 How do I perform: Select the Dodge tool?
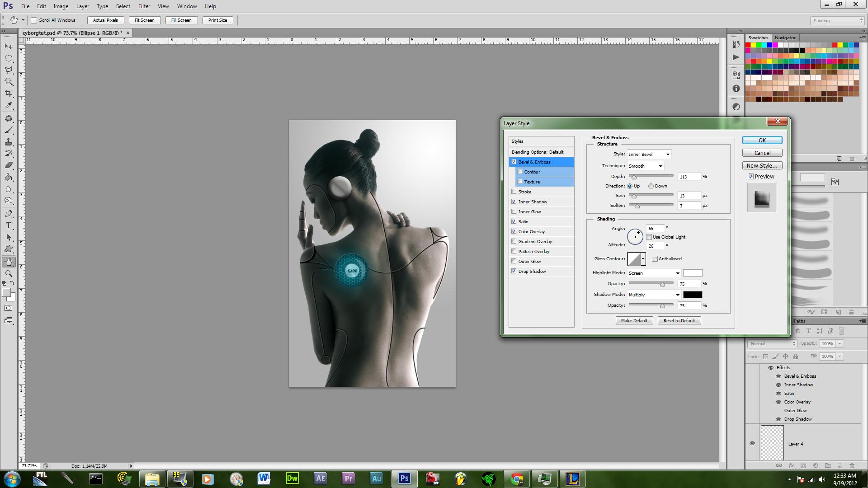[9, 201]
